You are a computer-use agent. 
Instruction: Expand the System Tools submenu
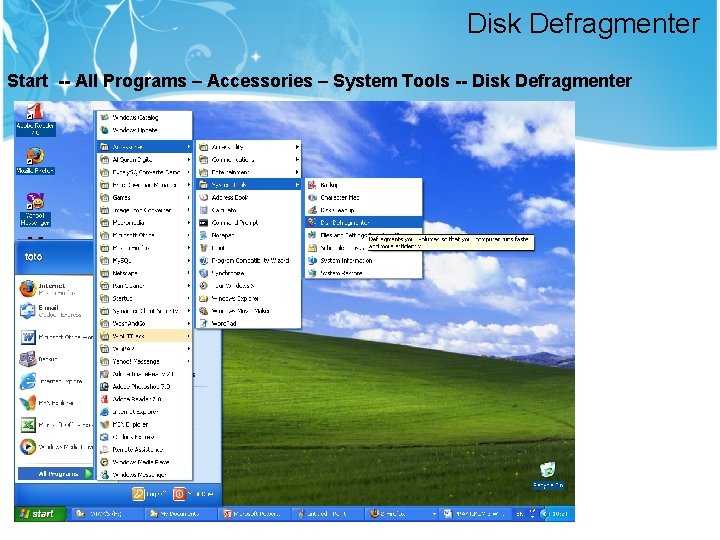249,185
